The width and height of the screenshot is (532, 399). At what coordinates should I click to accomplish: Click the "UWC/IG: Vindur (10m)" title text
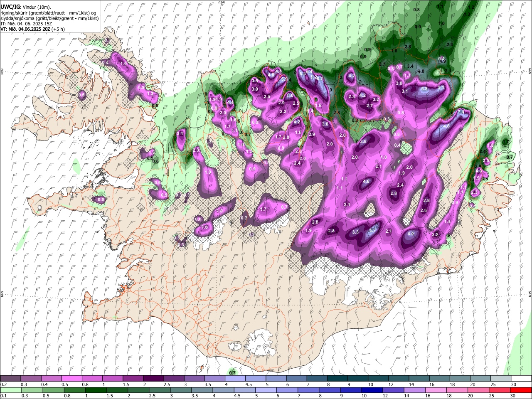pos(25,7)
